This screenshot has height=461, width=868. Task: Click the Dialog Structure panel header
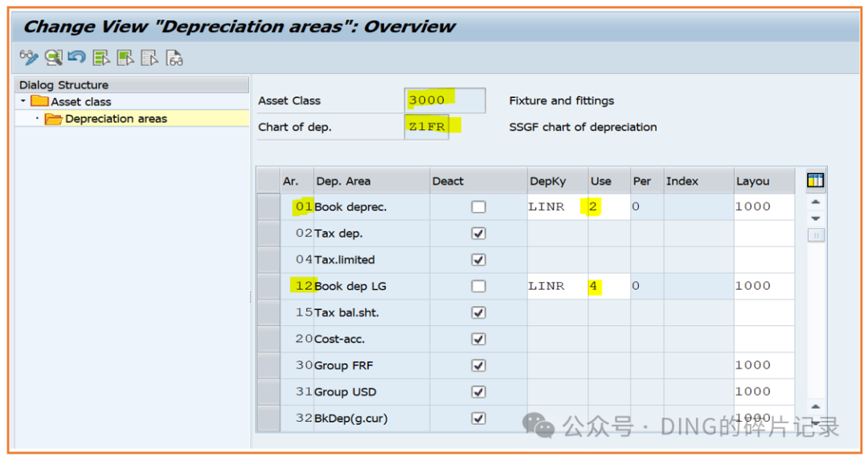click(x=132, y=84)
